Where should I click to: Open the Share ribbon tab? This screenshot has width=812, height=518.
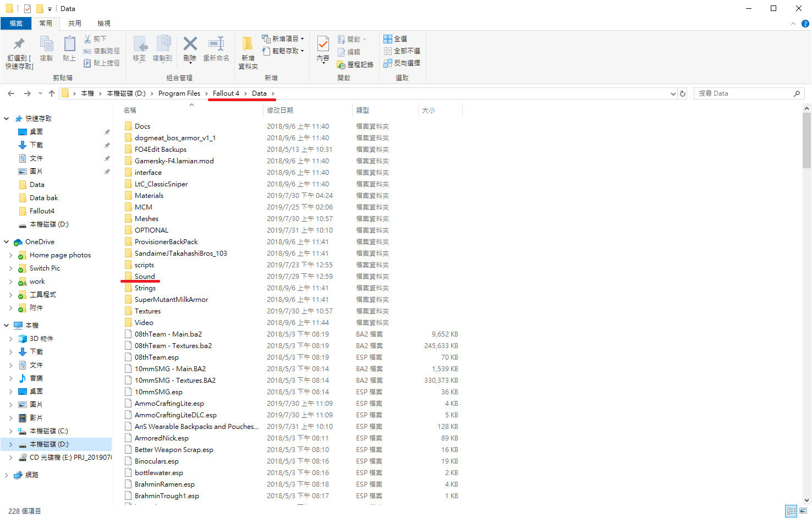click(75, 24)
